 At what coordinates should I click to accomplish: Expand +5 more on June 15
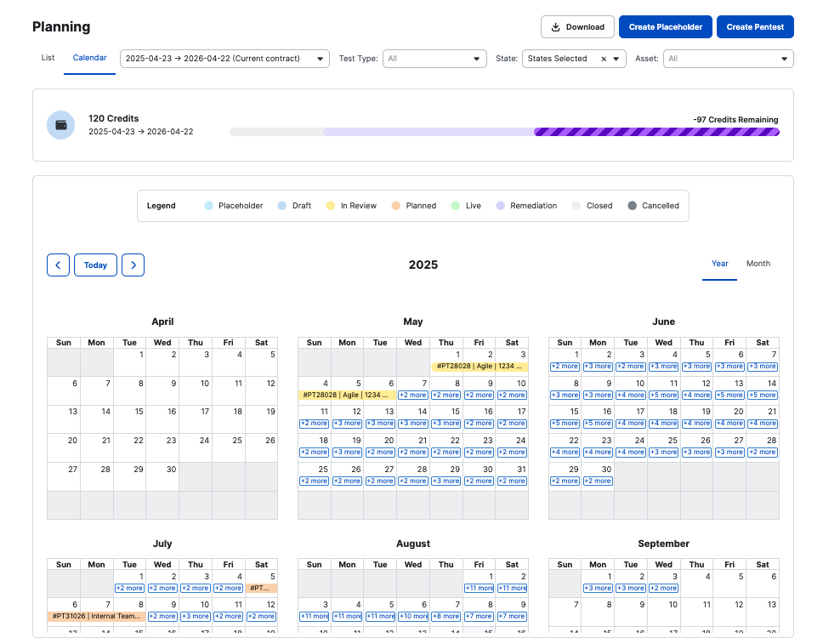pyautogui.click(x=565, y=424)
